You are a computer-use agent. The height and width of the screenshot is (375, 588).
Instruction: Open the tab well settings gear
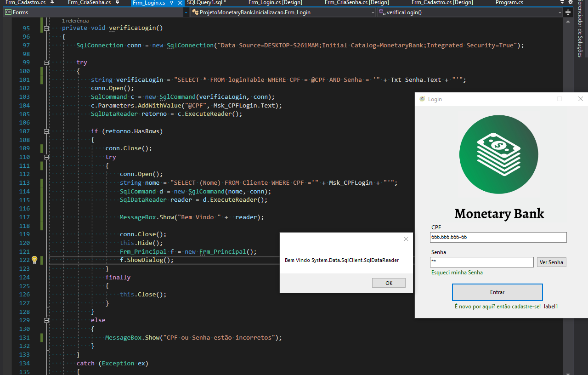pos(571,3)
